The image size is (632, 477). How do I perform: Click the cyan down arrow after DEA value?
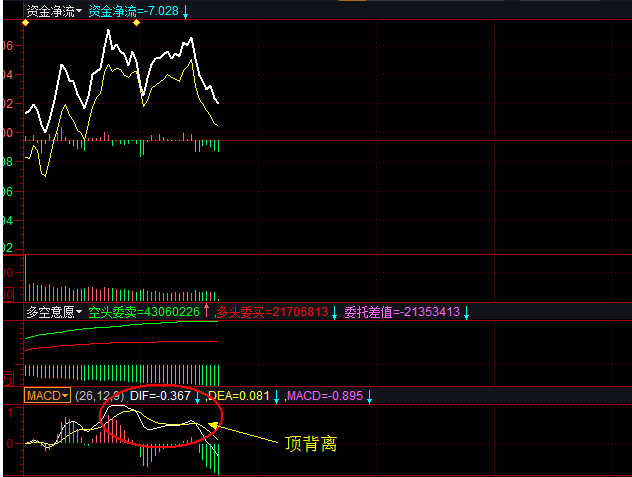click(277, 397)
